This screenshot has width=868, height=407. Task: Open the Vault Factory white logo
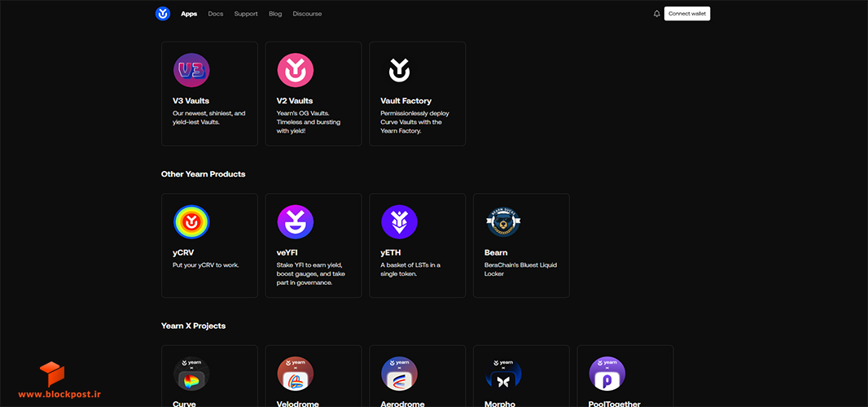point(399,70)
